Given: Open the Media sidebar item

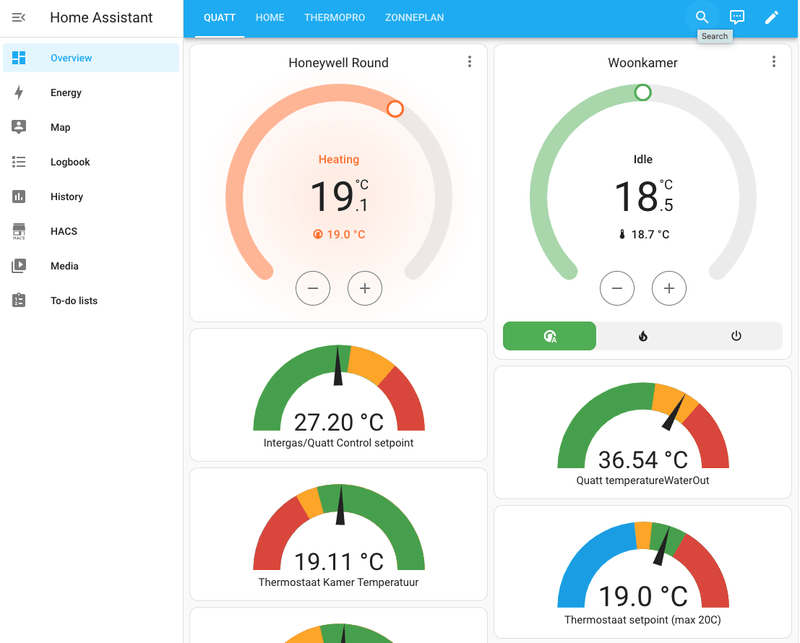Looking at the screenshot, I should click(x=91, y=266).
